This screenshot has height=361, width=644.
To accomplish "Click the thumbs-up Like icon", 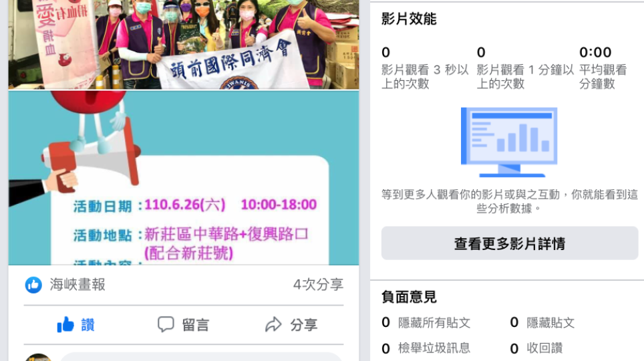I will click(65, 324).
